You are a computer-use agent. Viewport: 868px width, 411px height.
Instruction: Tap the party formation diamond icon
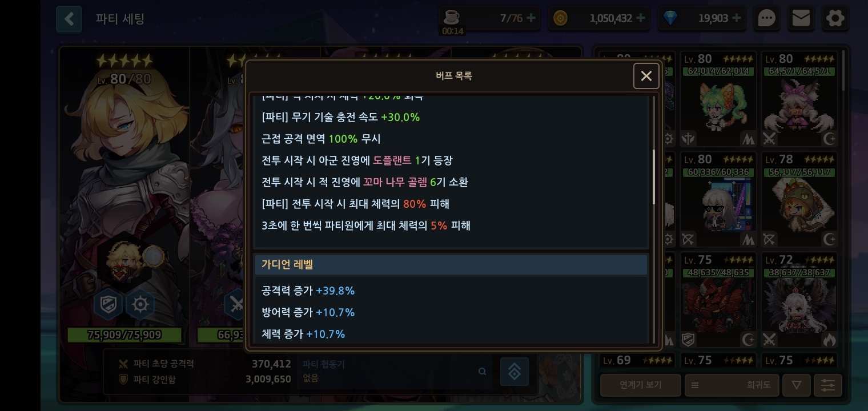pos(514,372)
